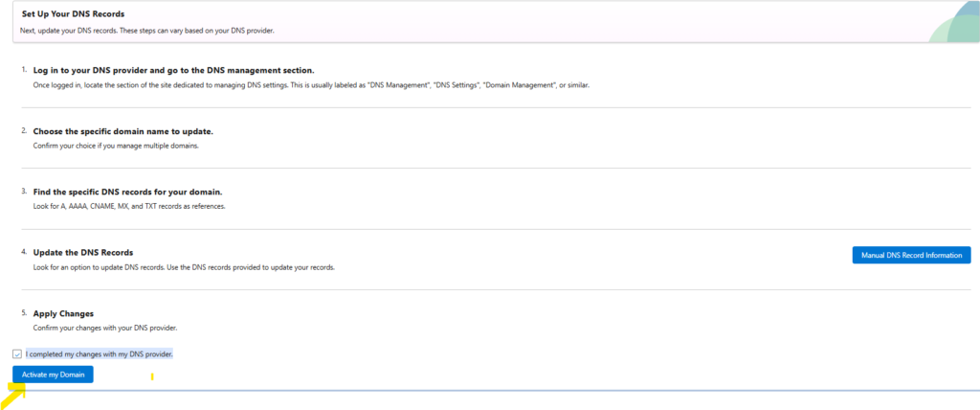Click 'Confirm your changes with your DNS provider' text
This screenshot has height=410, width=980.
tap(105, 328)
